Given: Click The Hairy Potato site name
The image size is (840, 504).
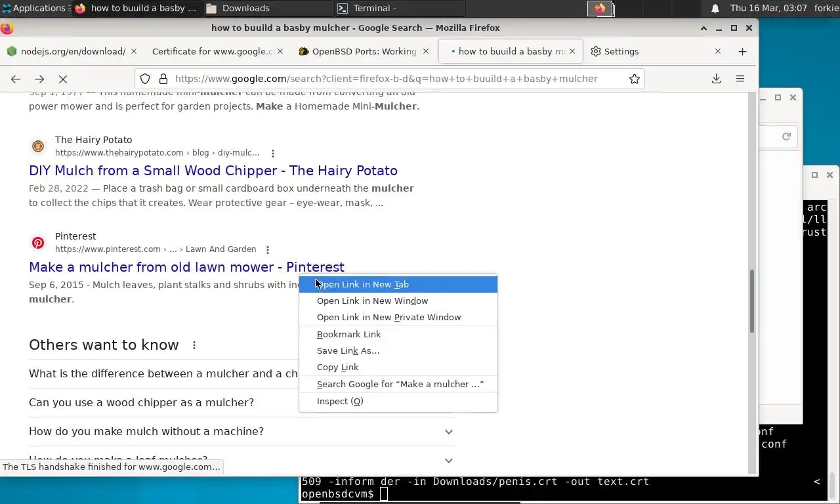Looking at the screenshot, I should point(93,140).
